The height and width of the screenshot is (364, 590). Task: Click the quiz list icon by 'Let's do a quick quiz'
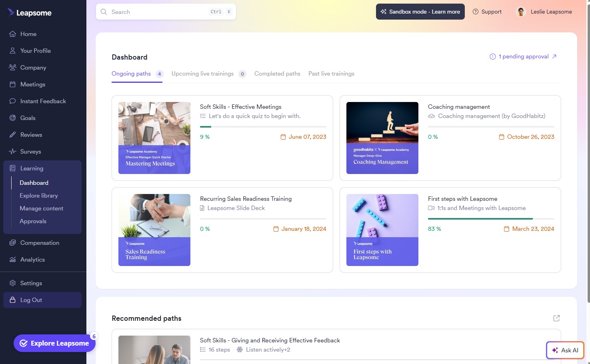click(x=203, y=116)
